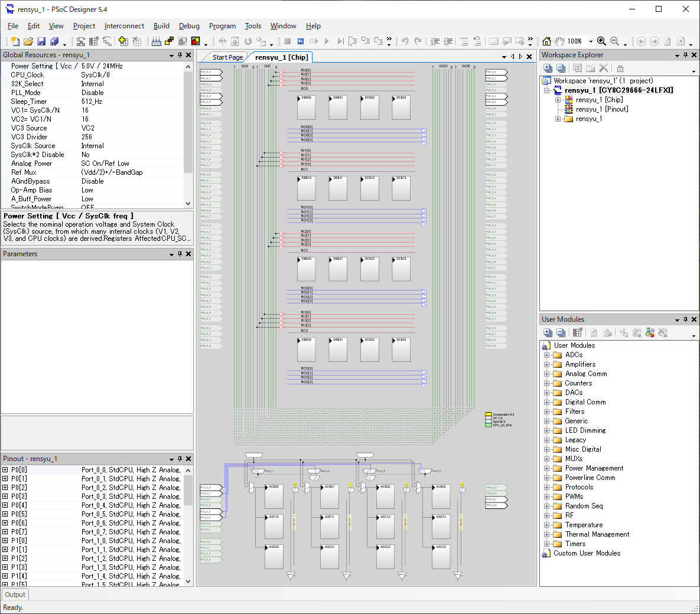Close the Global Resources panel

[x=188, y=55]
